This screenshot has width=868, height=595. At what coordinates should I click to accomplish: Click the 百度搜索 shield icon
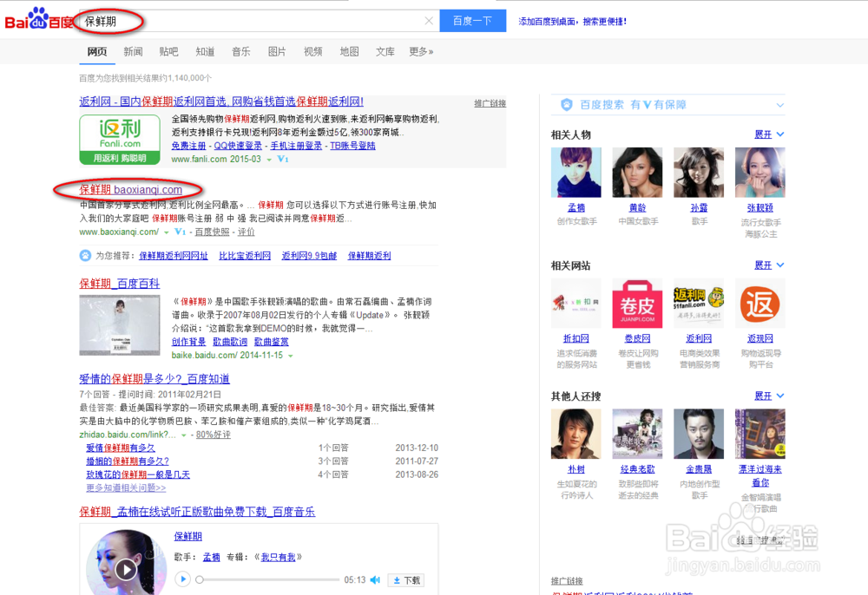click(566, 104)
